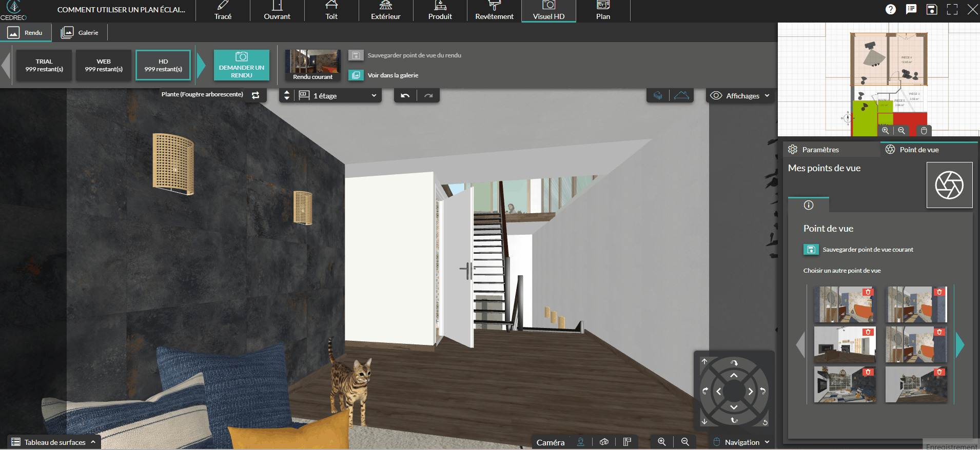Undo the last action
980x450 pixels.
[405, 96]
